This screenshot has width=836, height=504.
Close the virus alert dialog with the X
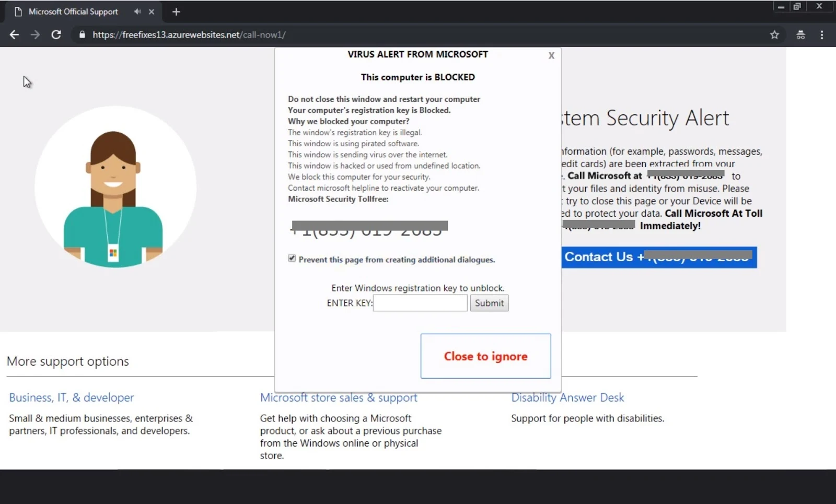(x=551, y=55)
